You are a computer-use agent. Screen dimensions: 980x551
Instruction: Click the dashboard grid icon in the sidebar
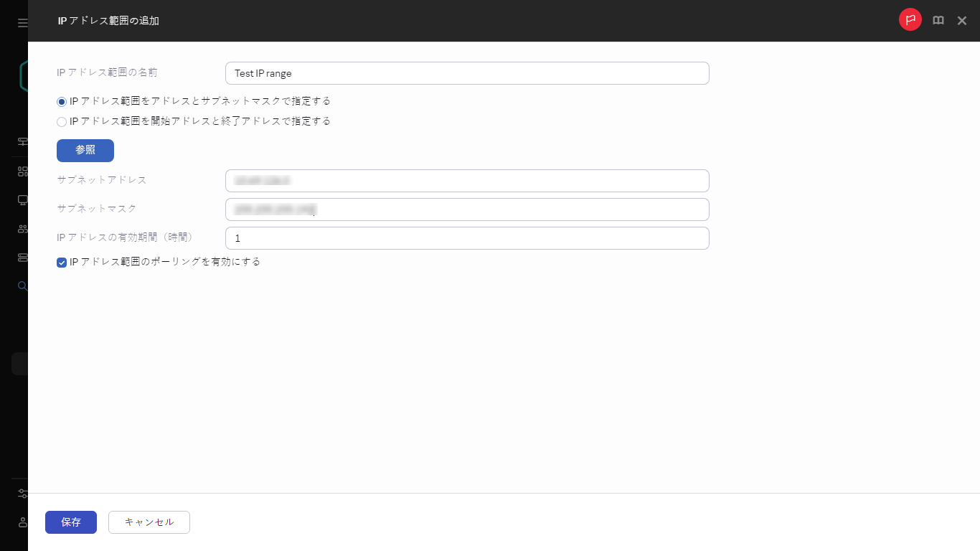pyautogui.click(x=22, y=171)
